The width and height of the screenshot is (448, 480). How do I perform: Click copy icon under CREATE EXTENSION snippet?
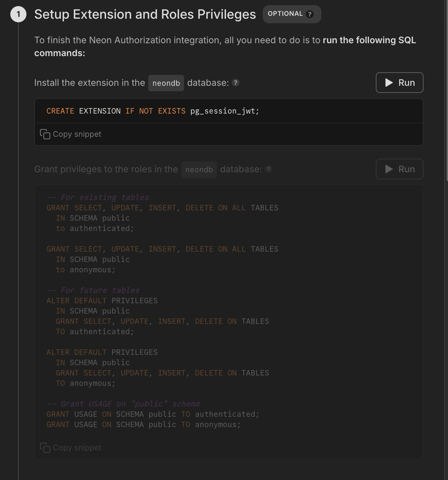[45, 134]
